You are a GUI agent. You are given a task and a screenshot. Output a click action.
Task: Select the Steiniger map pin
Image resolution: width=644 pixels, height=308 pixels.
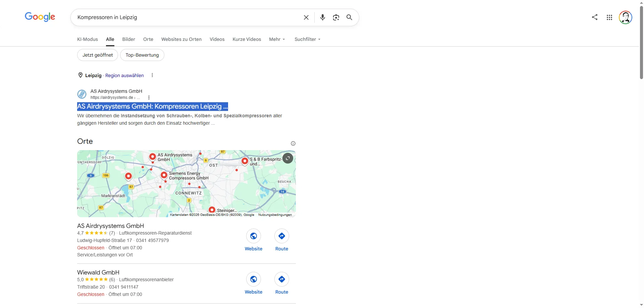pyautogui.click(x=212, y=210)
